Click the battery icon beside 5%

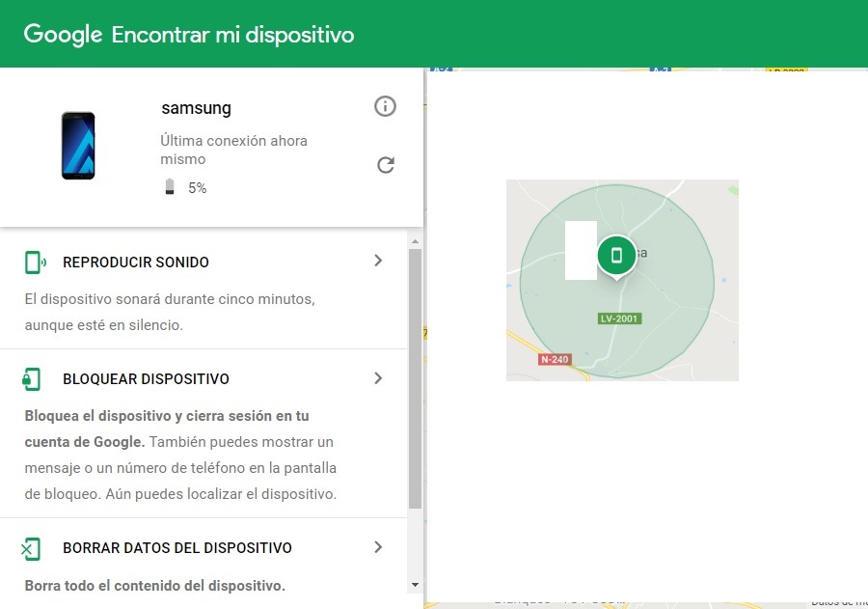coord(170,186)
